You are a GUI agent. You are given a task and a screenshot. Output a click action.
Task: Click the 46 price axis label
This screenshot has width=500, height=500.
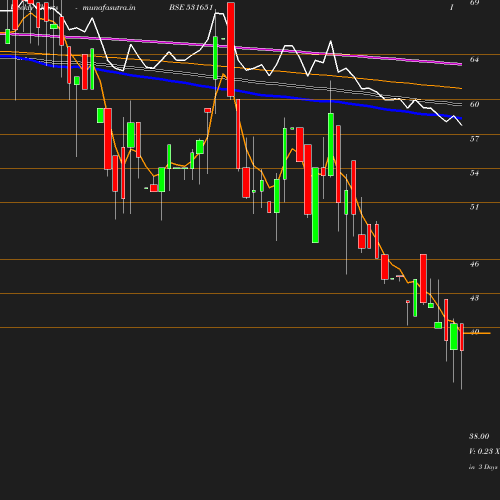(474, 264)
